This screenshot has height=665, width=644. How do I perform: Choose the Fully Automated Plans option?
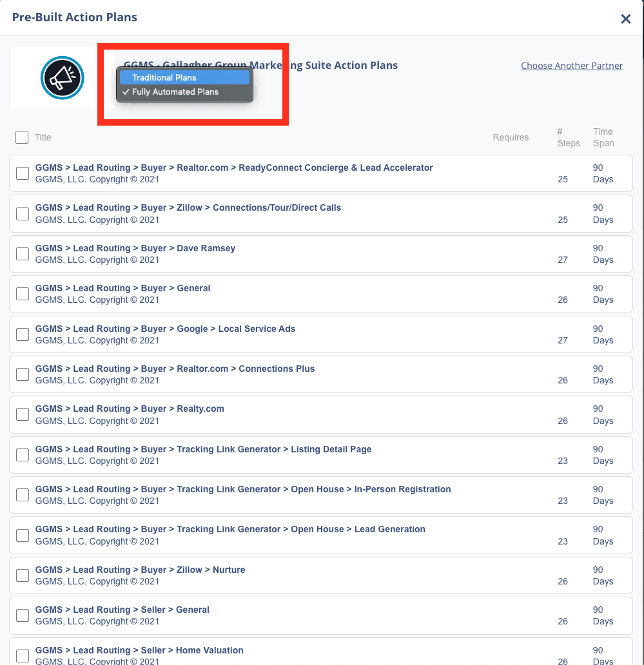point(184,92)
